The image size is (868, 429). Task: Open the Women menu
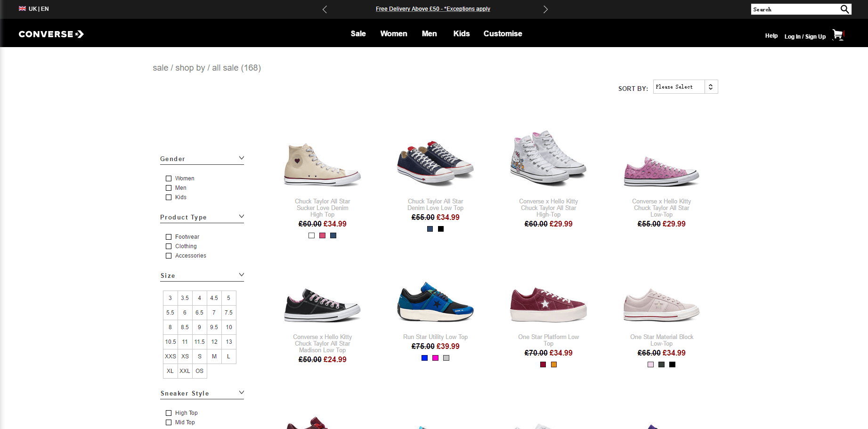click(394, 33)
